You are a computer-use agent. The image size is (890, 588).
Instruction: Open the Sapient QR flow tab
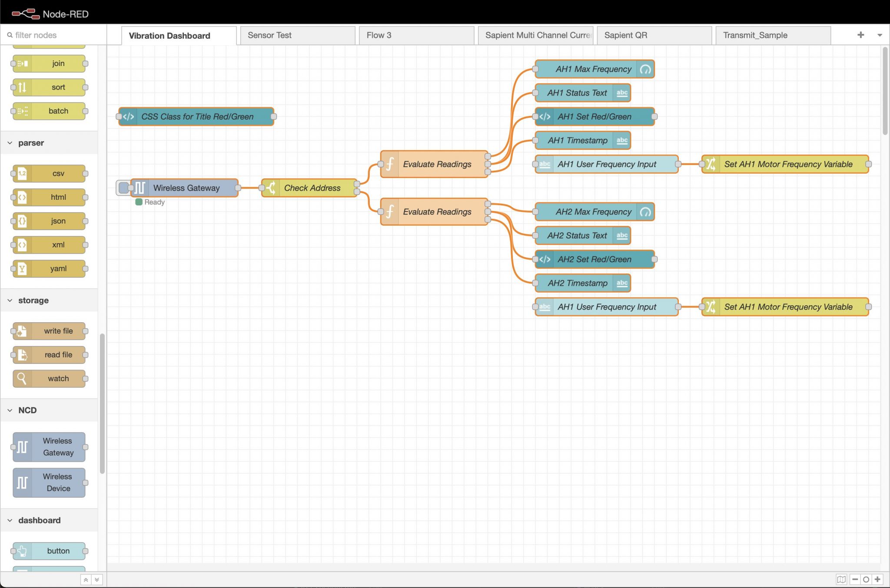(x=626, y=35)
